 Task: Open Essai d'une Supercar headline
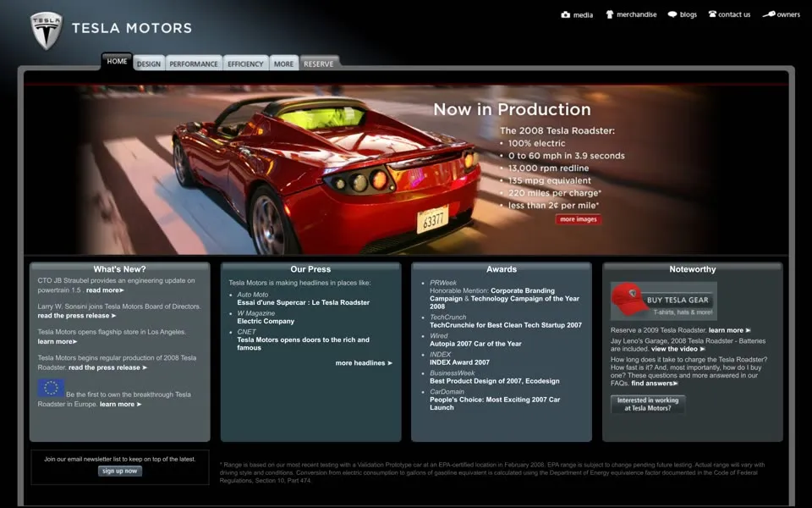click(304, 303)
